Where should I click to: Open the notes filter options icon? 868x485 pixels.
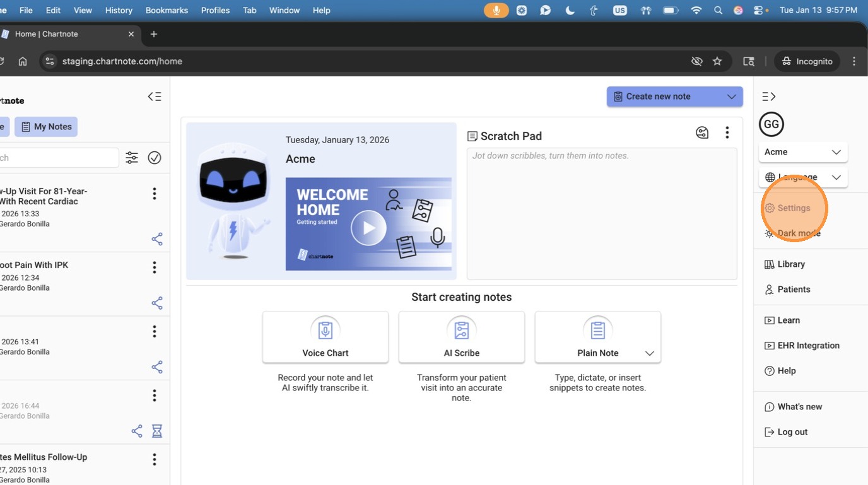132,158
